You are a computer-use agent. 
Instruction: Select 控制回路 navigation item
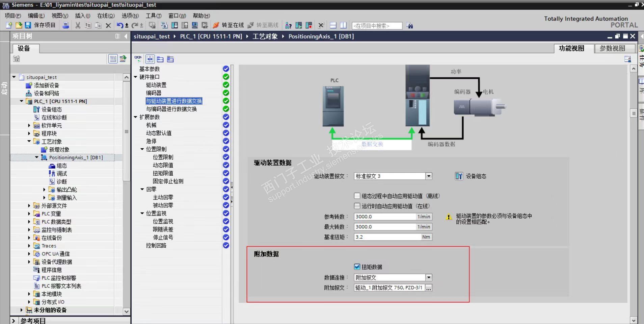tap(156, 245)
